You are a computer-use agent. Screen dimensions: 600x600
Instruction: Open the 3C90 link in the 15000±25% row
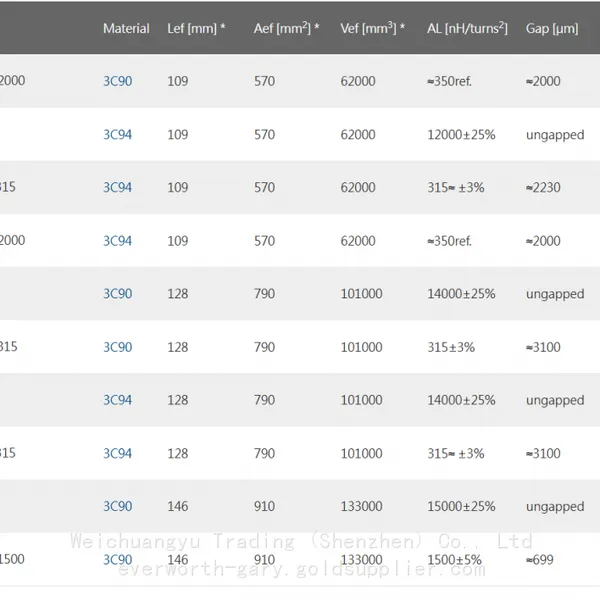click(x=117, y=506)
